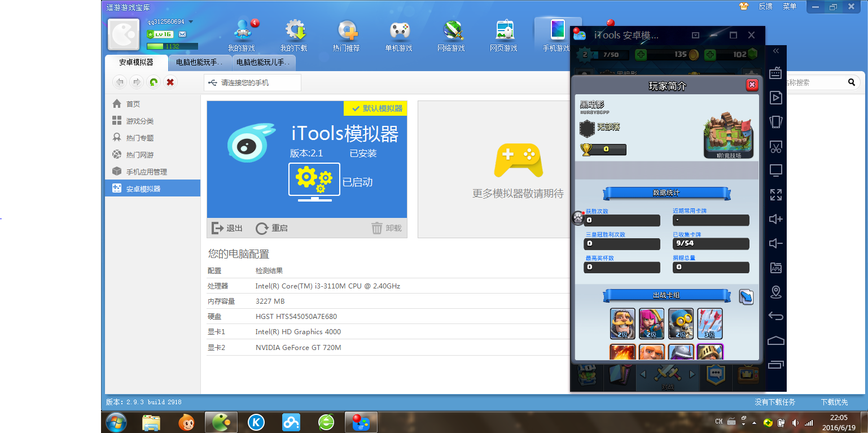Click the emulator scissors screenshot icon
Screen dimensions: 868x433
coord(776,146)
